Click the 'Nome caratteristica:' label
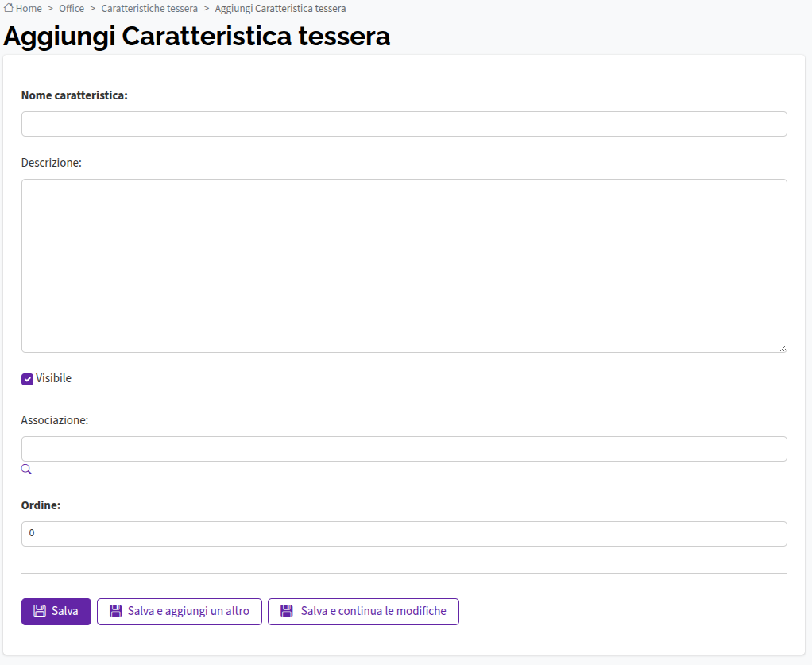This screenshot has width=812, height=665. (x=74, y=95)
